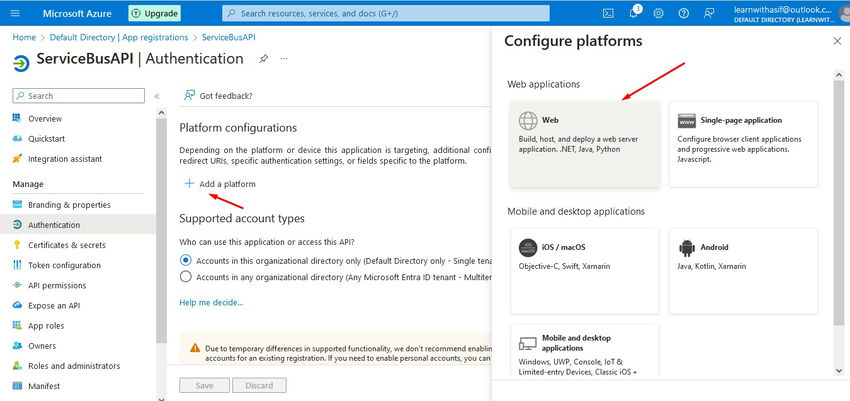The image size is (850, 401).
Task: Open the feedback icon in header
Action: point(709,13)
